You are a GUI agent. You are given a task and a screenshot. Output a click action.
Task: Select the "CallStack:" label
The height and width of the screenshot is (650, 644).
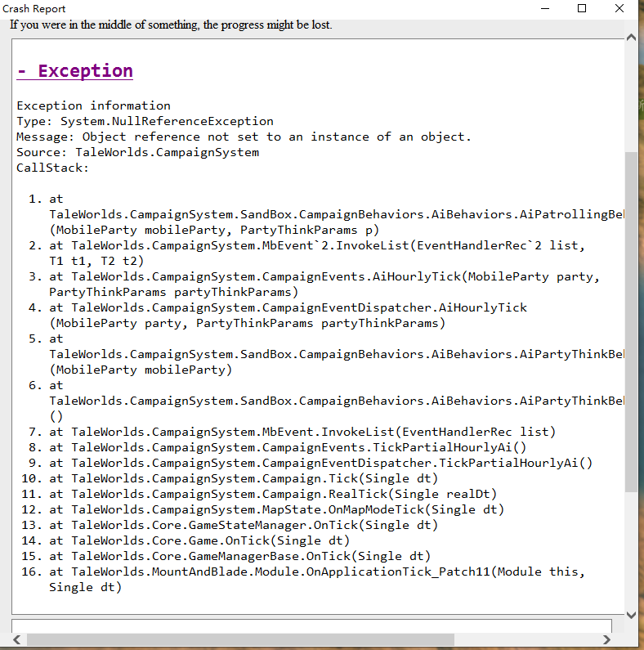click(x=52, y=168)
